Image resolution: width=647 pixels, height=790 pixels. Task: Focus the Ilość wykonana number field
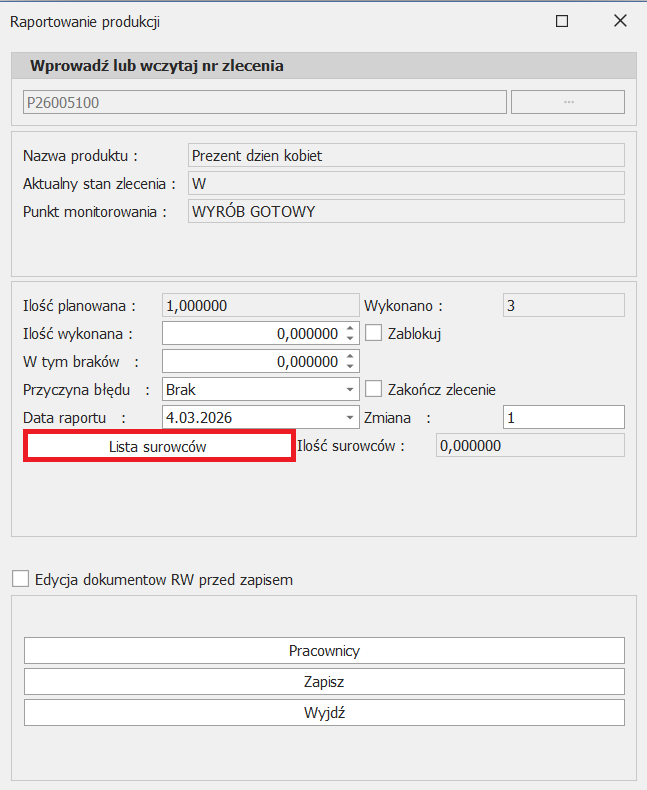(x=250, y=333)
